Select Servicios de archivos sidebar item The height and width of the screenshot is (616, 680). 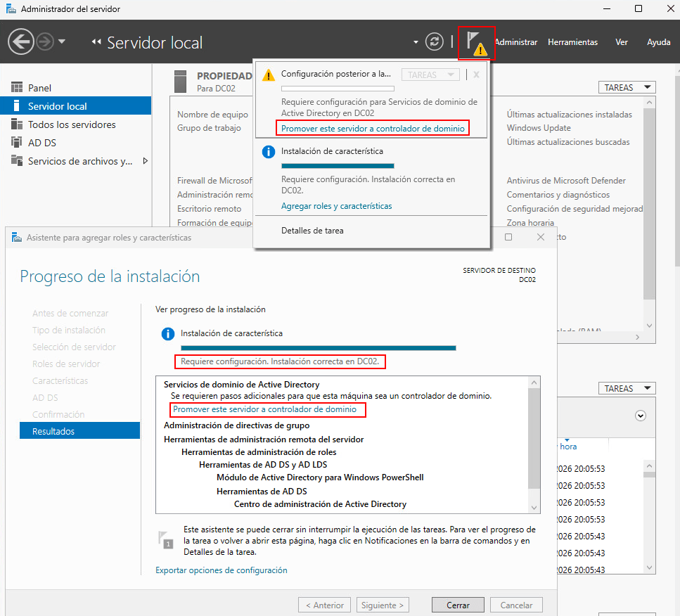tap(79, 161)
